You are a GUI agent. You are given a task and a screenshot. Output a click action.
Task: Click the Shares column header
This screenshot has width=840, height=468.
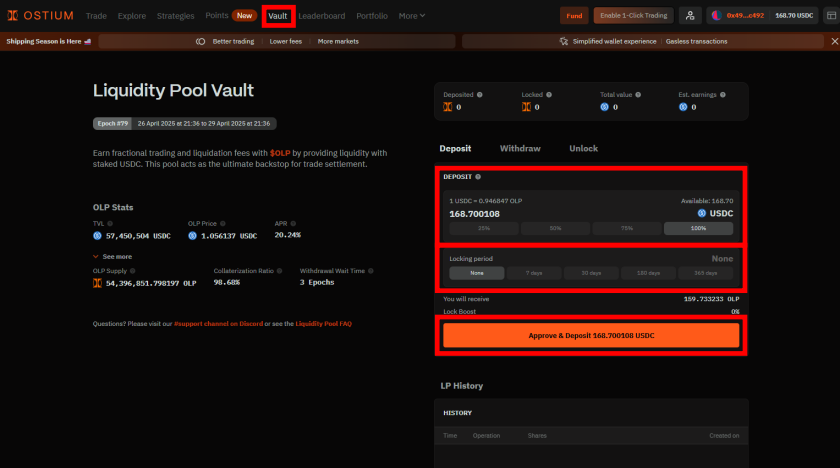[x=537, y=436]
